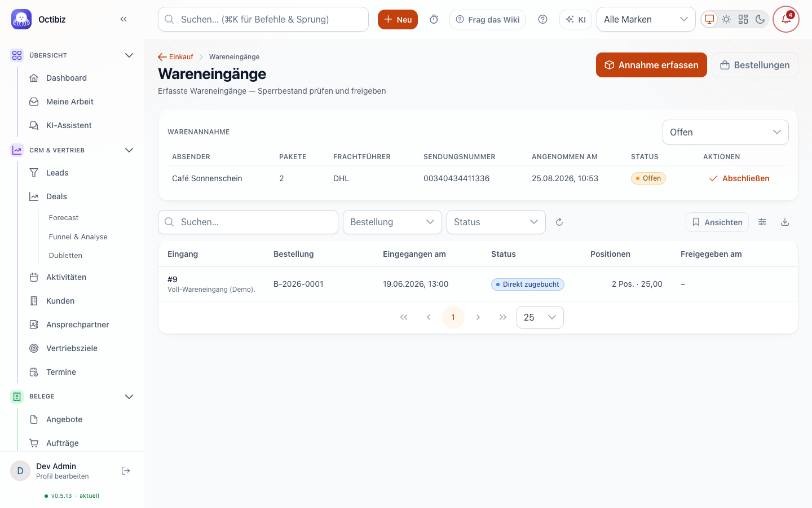Collapse the CRM & Vertrieb section

[129, 150]
